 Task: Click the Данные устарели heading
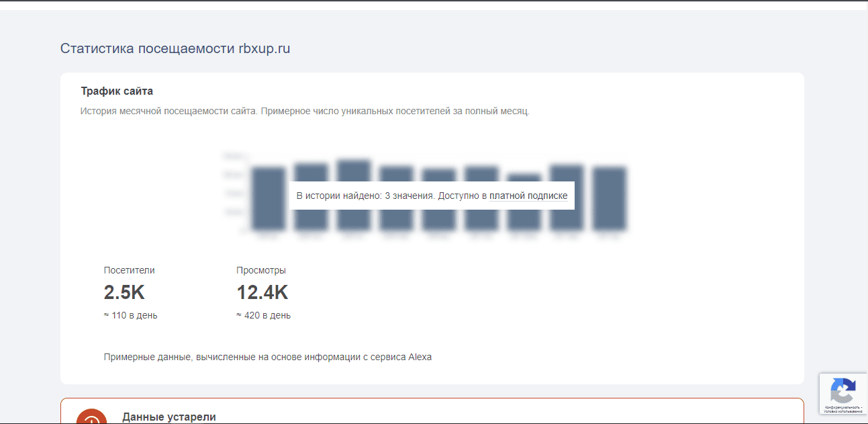[x=169, y=417]
